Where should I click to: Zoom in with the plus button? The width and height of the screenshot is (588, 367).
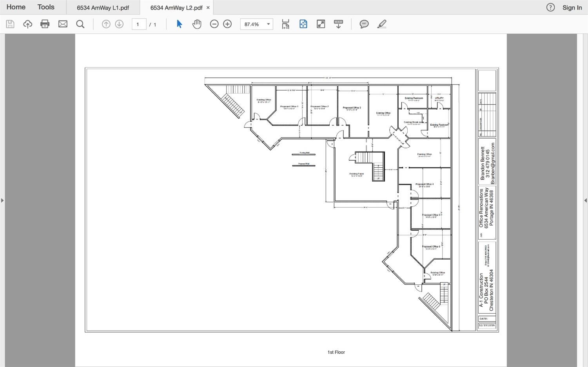(227, 24)
